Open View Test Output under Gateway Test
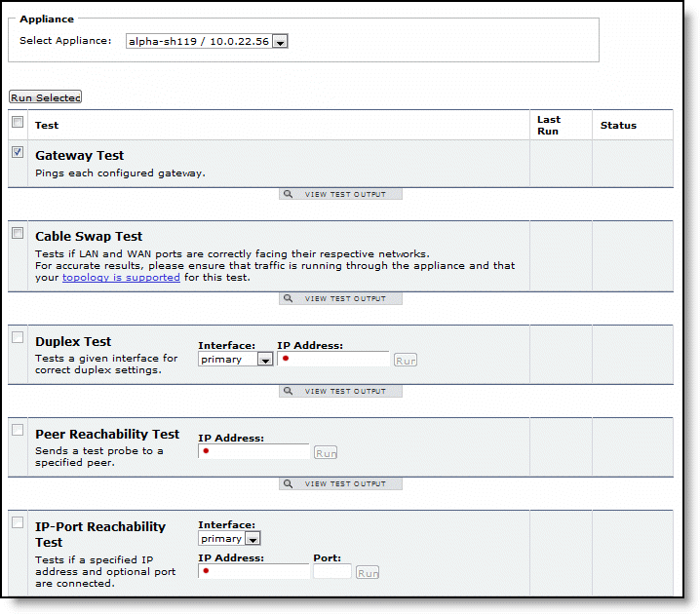The width and height of the screenshot is (700, 614). [340, 194]
